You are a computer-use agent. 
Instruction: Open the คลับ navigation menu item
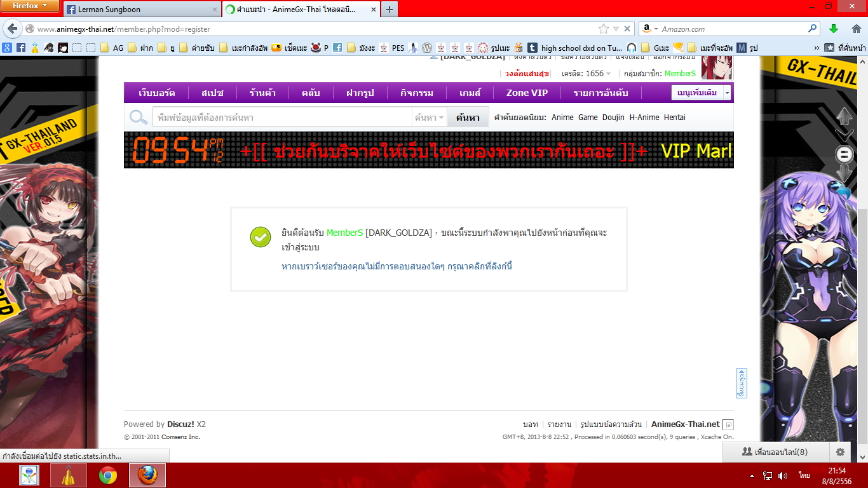311,93
